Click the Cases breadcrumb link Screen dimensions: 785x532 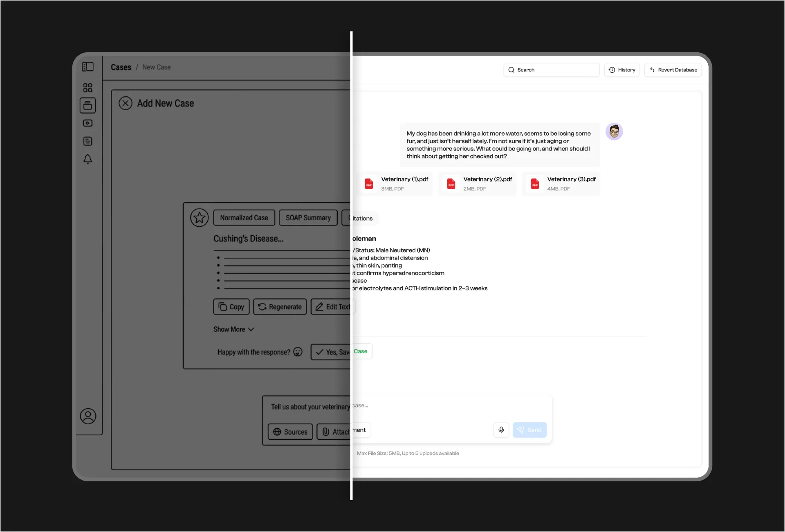[x=121, y=67]
